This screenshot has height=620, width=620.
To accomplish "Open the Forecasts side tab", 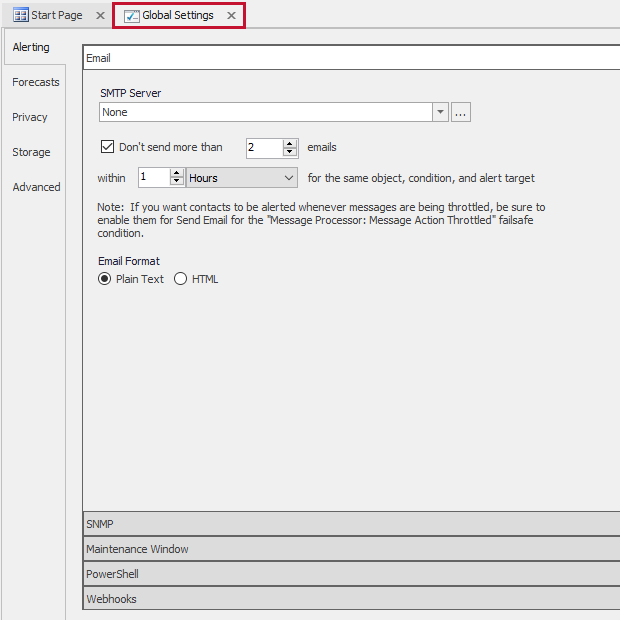I will [x=36, y=82].
